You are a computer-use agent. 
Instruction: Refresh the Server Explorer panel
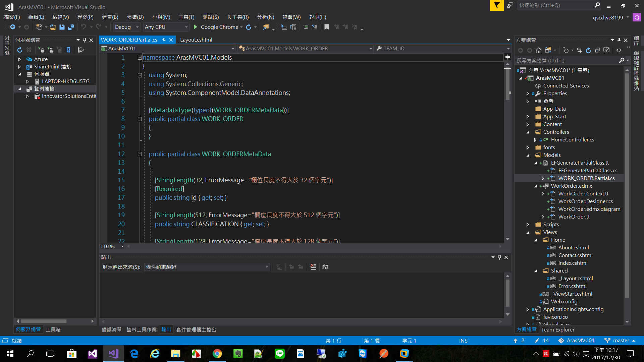click(20, 50)
